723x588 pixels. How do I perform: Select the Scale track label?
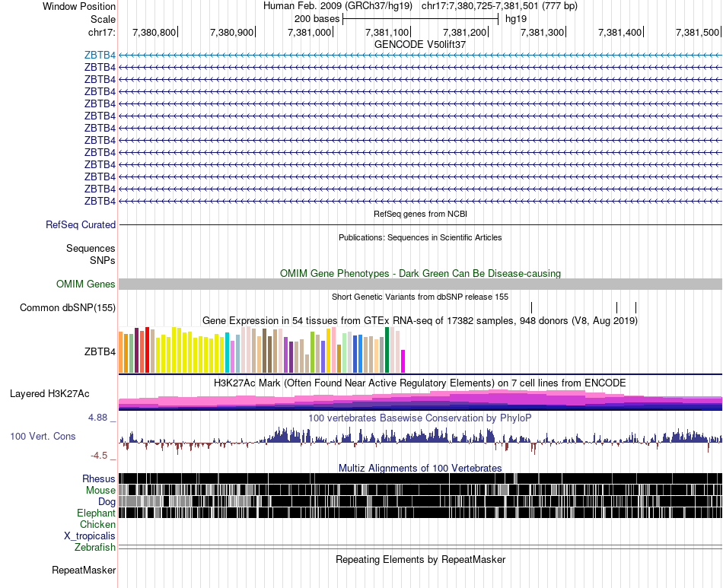103,19
